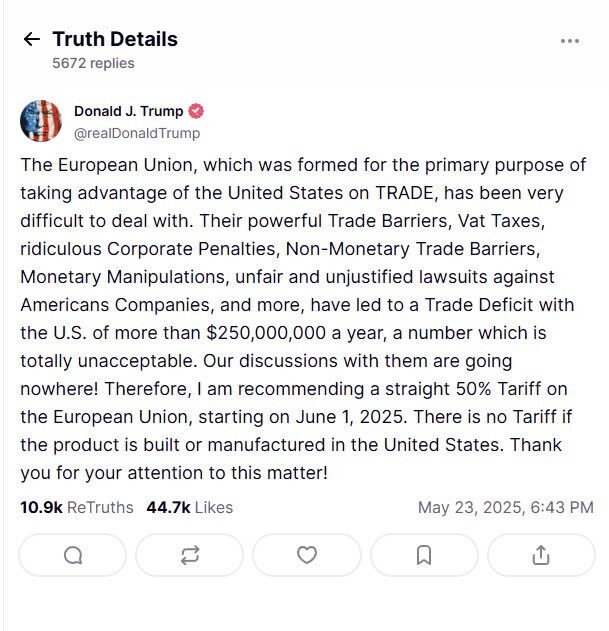Open the @realDonaldTrump handle link
The height and width of the screenshot is (631, 609).
(x=136, y=133)
